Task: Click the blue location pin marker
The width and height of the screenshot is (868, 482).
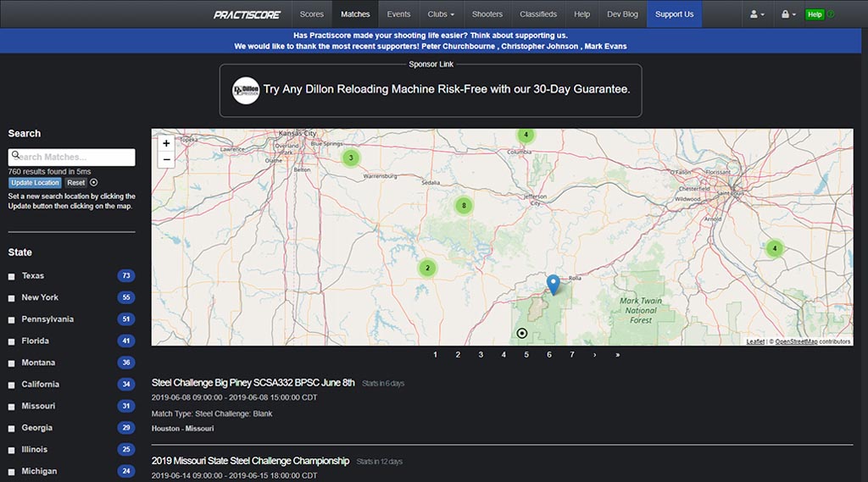Action: coord(553,285)
